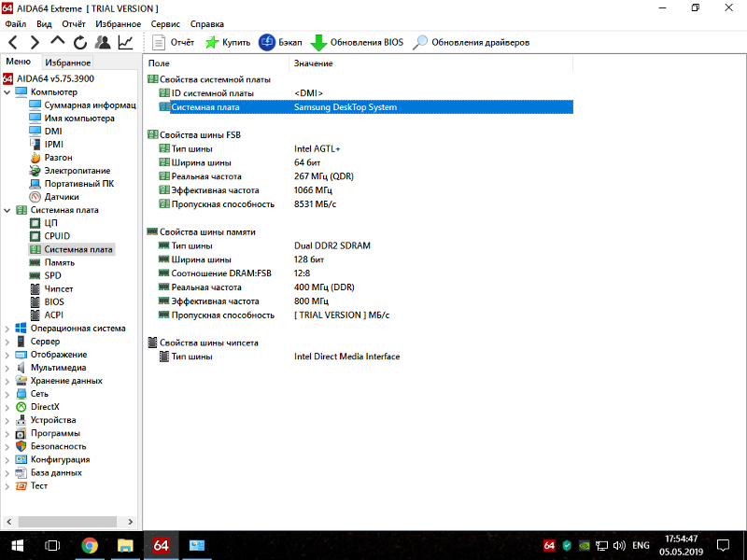Open Chrome from the taskbar
This screenshot has height=560, width=747.
click(90, 544)
